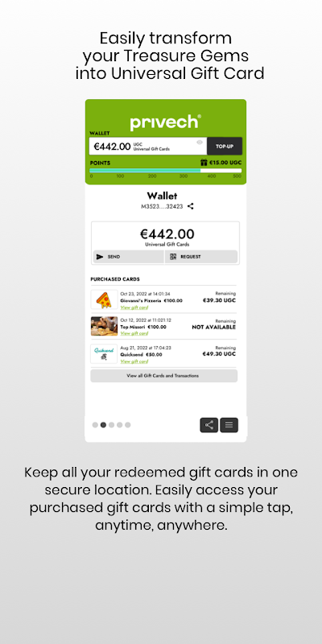Toggle balance visibility eye icon
This screenshot has height=644, width=322.
coord(200,142)
